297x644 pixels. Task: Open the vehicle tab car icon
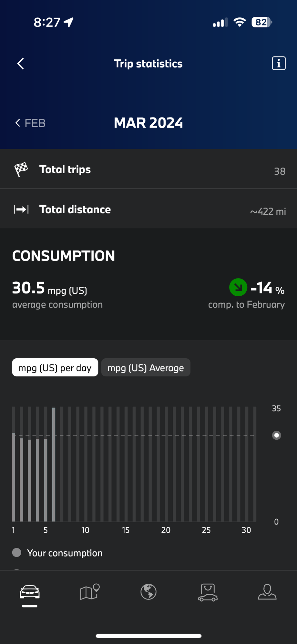click(x=30, y=593)
